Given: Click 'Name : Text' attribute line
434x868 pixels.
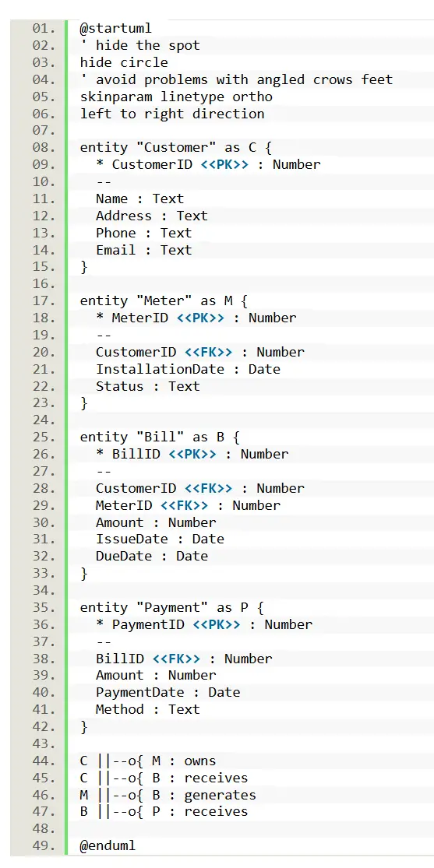Looking at the screenshot, I should (139, 199).
